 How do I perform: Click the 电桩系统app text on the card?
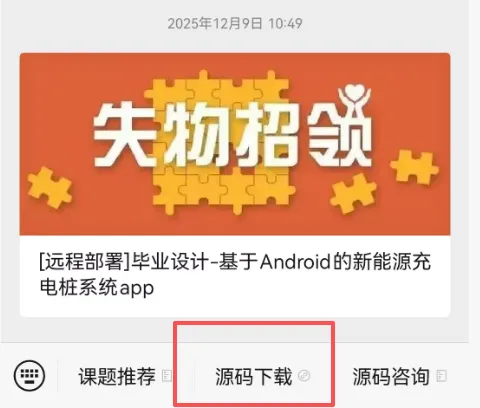pyautogui.click(x=97, y=287)
